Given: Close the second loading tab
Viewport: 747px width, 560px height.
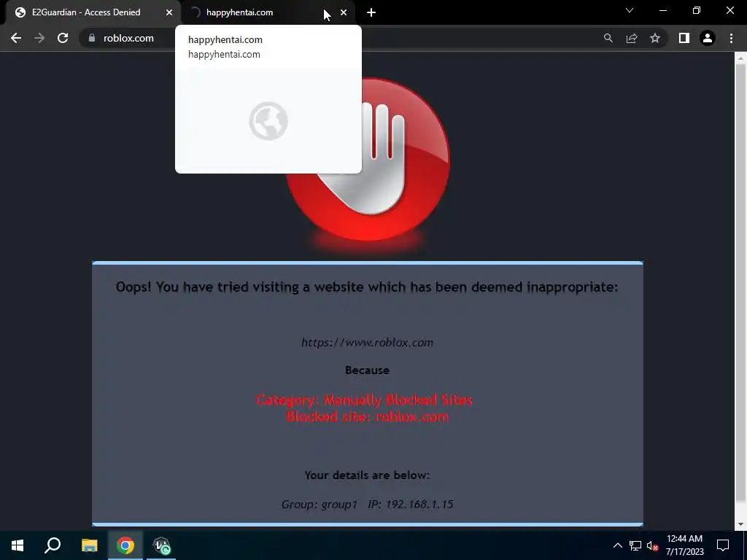Looking at the screenshot, I should pyautogui.click(x=344, y=12).
